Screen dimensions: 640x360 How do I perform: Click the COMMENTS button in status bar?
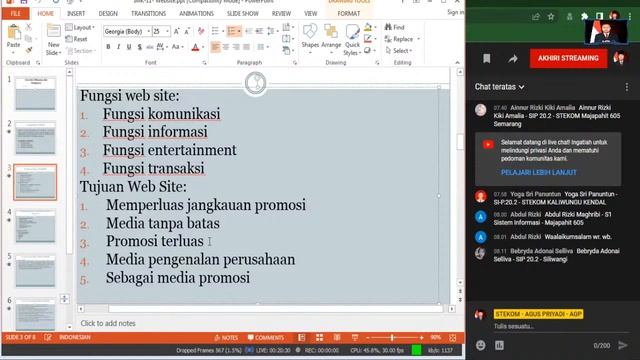pyautogui.click(x=265, y=338)
